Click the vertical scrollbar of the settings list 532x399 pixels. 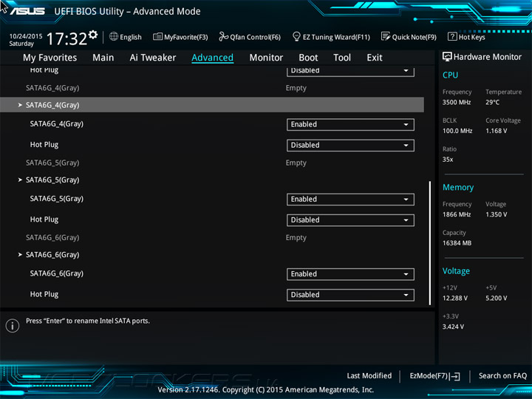click(x=430, y=242)
